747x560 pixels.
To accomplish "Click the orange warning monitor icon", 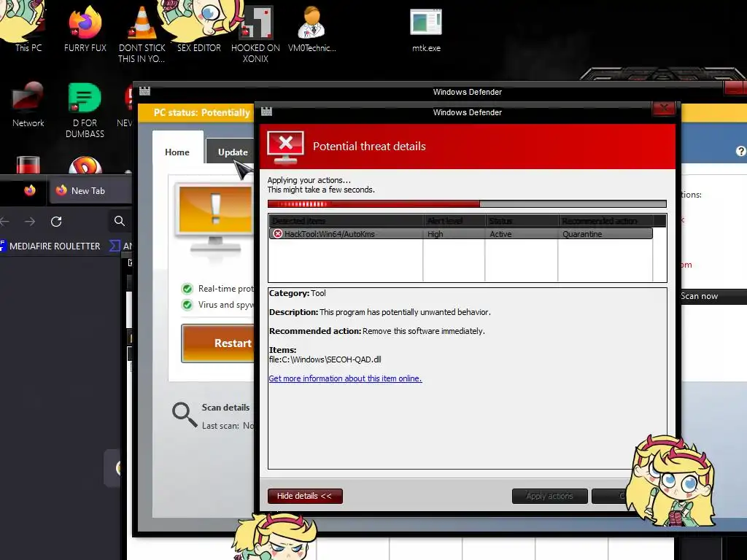I will click(214, 218).
